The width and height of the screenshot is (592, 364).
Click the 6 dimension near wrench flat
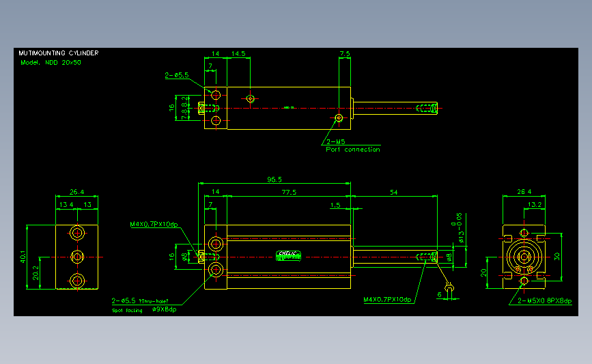click(x=440, y=294)
